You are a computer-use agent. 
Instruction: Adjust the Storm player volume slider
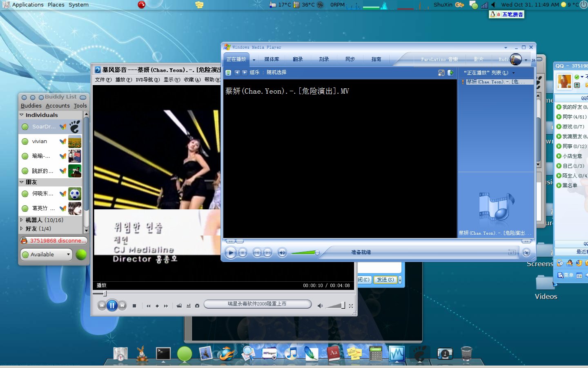336,305
